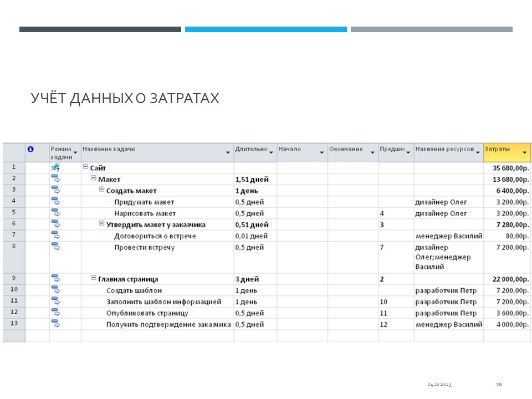Select the task name Провести встречу
Screen dimensions: 532x399
click(145, 248)
